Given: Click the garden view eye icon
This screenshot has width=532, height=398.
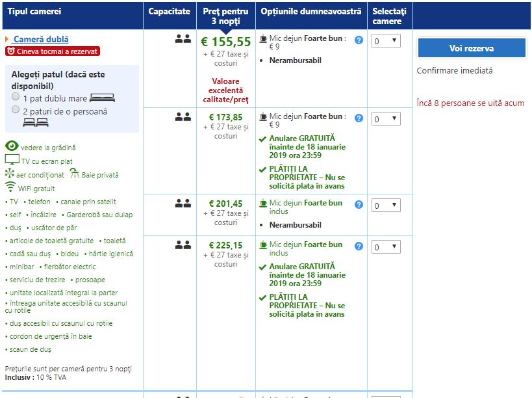Looking at the screenshot, I should pyautogui.click(x=12, y=146).
